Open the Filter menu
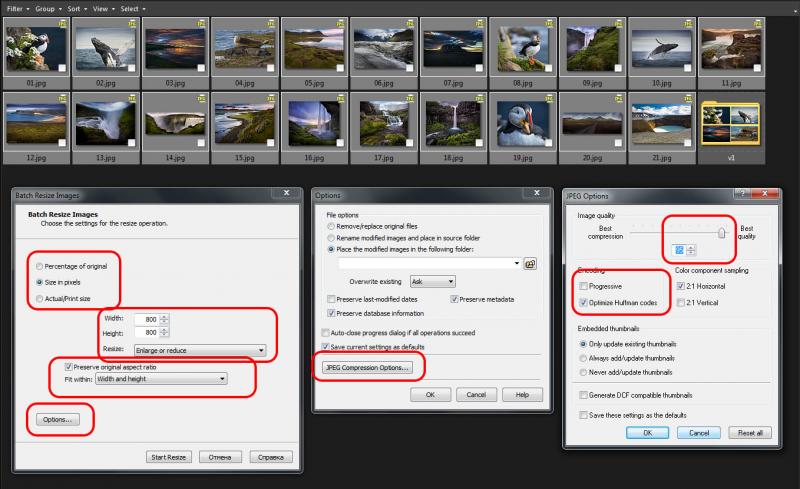 pos(18,9)
